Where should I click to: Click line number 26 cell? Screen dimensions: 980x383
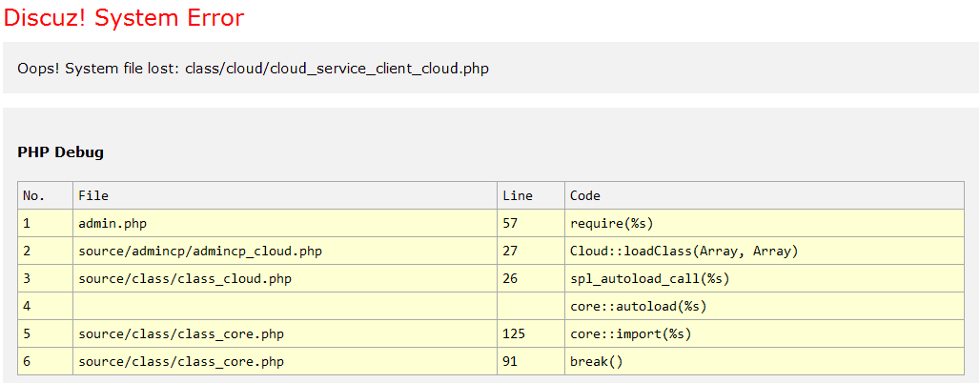tap(531, 278)
